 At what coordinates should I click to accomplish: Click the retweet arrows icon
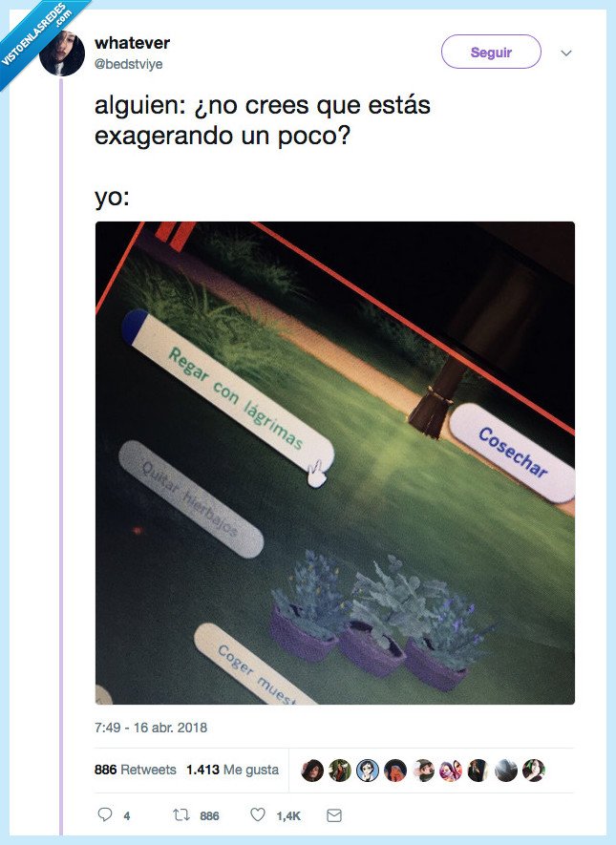pyautogui.click(x=181, y=814)
